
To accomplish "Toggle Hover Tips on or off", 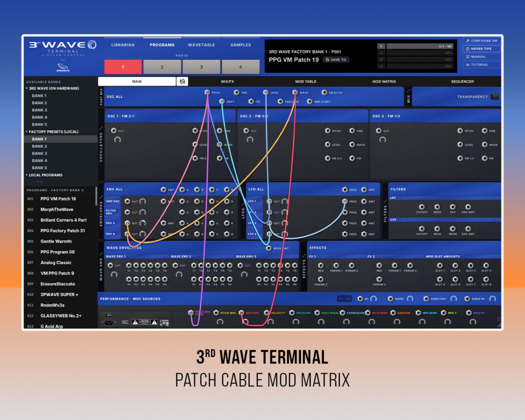I will click(x=481, y=49).
